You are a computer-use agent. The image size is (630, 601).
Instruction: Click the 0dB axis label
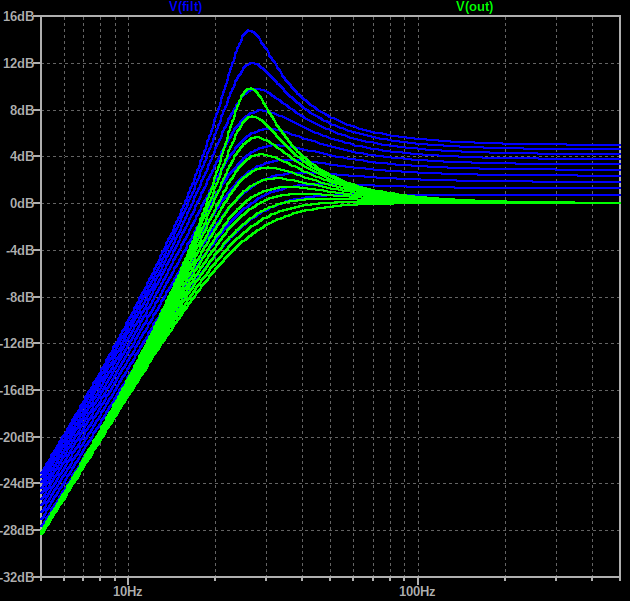click(22, 203)
